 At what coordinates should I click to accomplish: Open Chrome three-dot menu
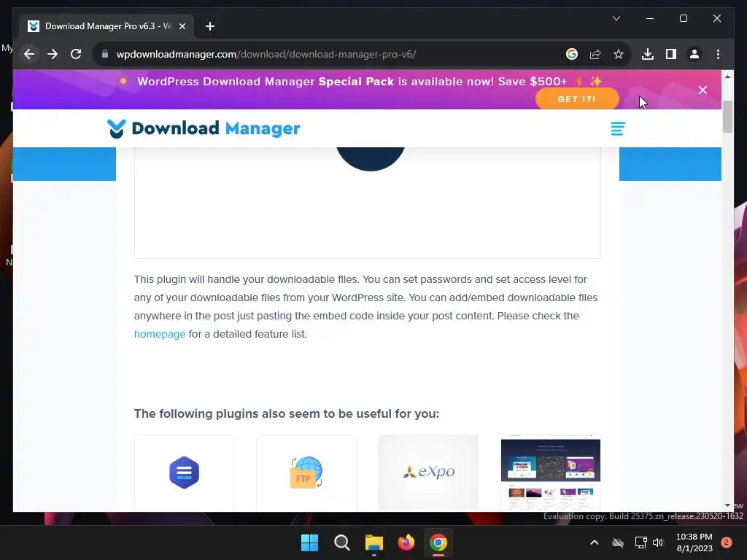click(x=718, y=54)
